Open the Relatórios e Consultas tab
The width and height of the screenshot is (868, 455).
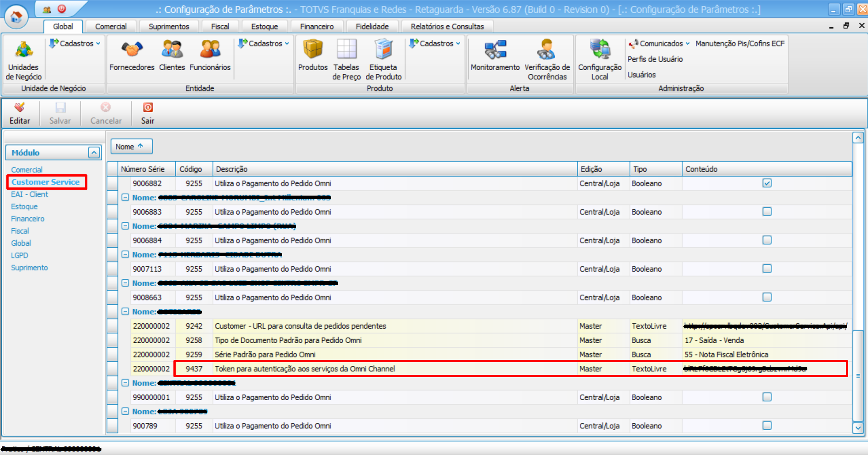click(447, 27)
